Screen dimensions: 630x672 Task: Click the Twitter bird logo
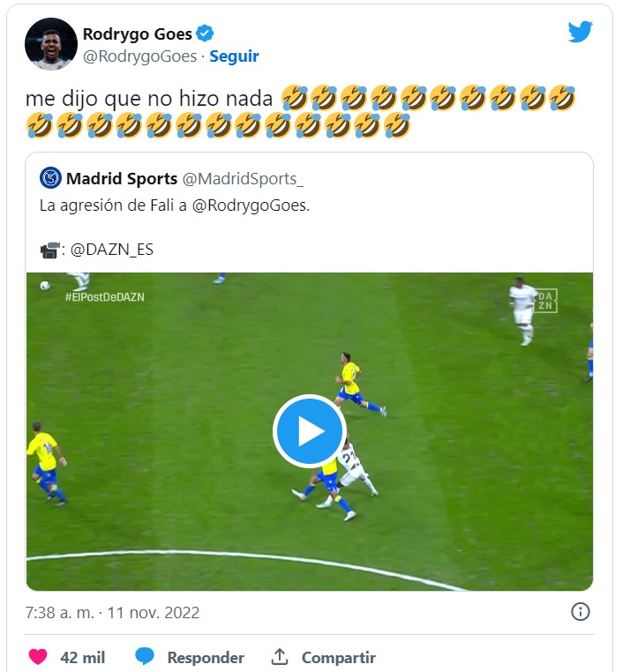click(x=580, y=33)
